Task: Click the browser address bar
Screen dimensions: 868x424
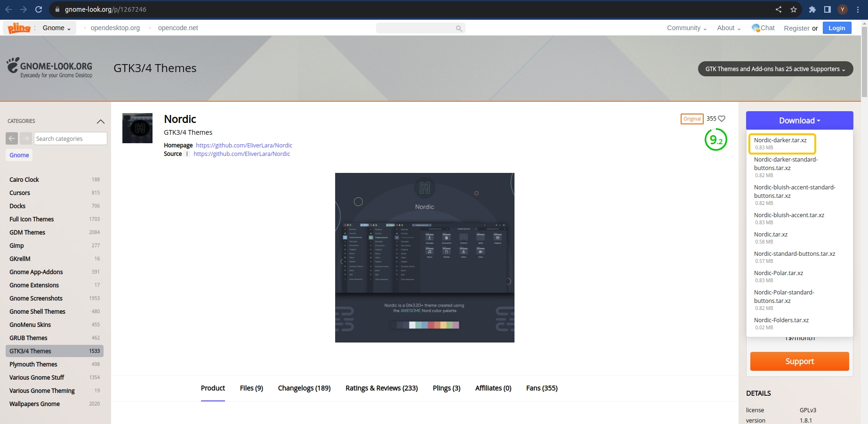Action: [x=414, y=9]
